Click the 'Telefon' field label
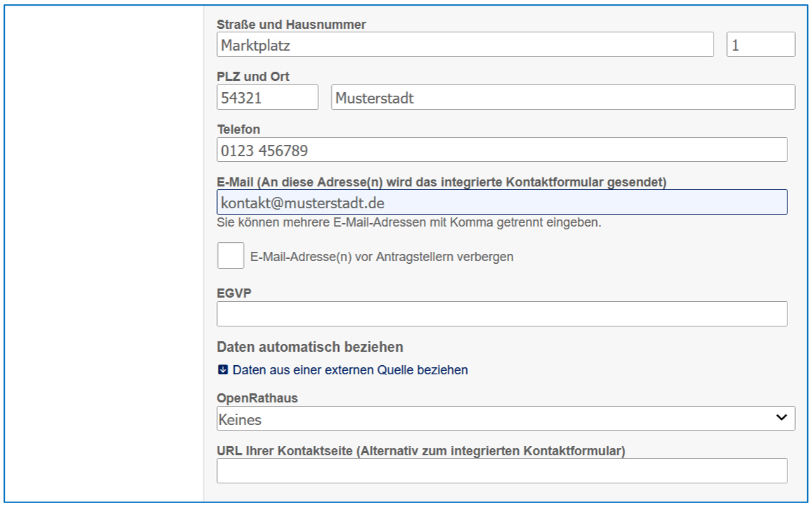The height and width of the screenshot is (508, 812). coord(238,129)
